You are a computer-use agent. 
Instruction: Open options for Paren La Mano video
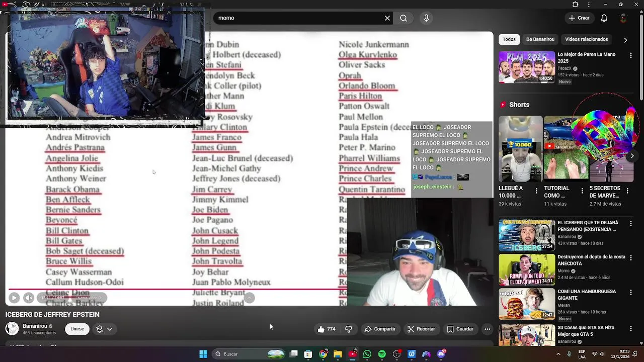click(x=631, y=55)
